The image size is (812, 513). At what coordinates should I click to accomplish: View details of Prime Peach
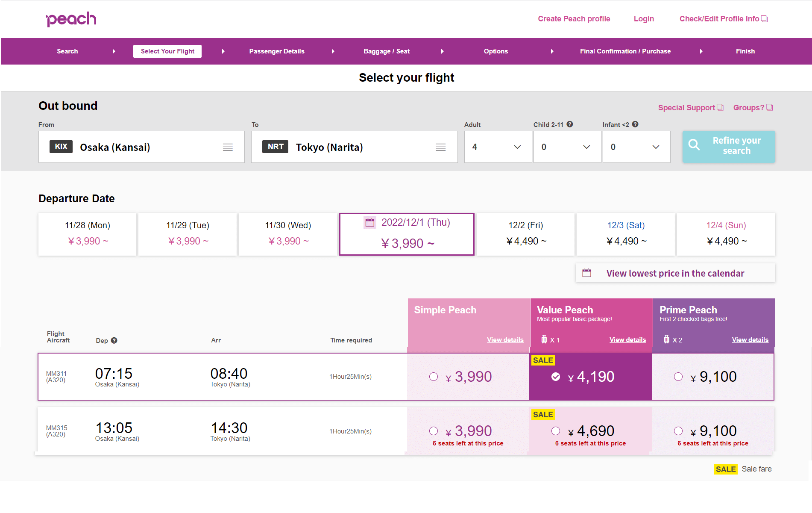tap(750, 340)
